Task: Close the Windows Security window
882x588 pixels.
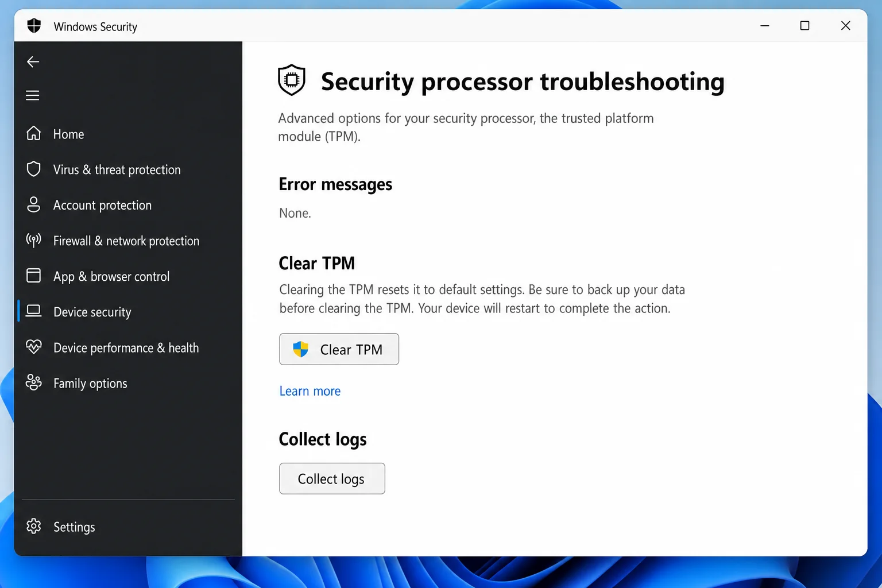Action: (846, 26)
